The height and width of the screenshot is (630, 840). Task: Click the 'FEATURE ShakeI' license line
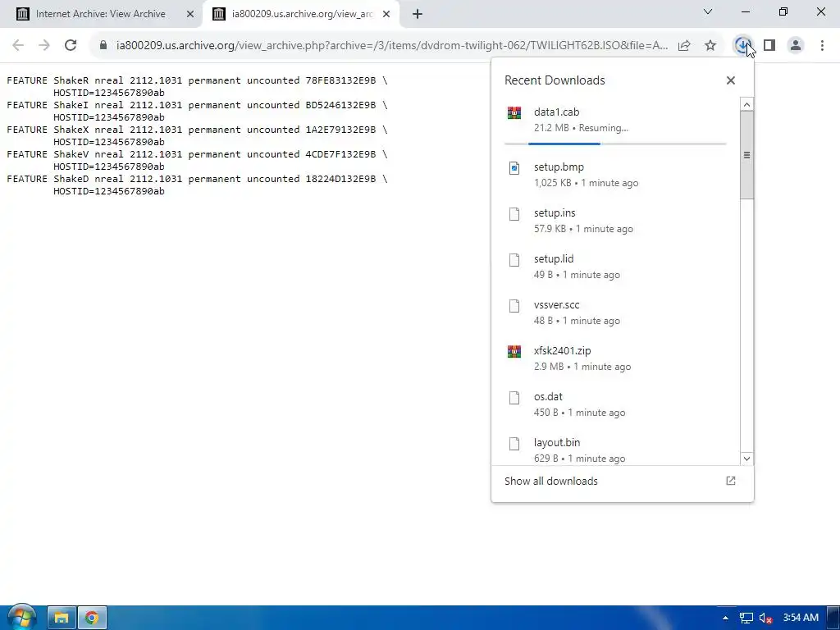(x=197, y=105)
